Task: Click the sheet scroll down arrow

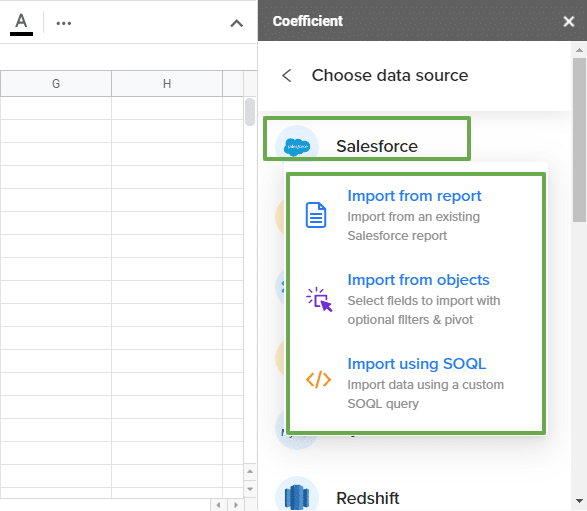Action: tap(250, 489)
